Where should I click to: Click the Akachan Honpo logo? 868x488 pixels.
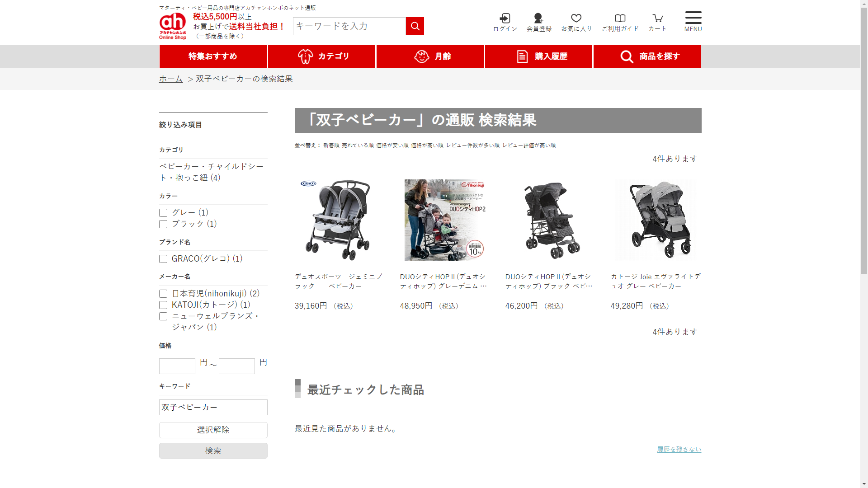pyautogui.click(x=173, y=26)
